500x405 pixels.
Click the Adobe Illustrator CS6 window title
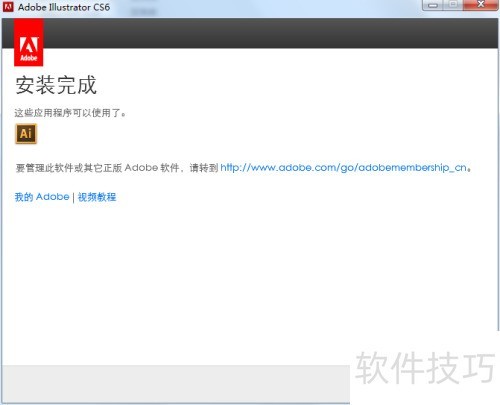(x=64, y=7)
